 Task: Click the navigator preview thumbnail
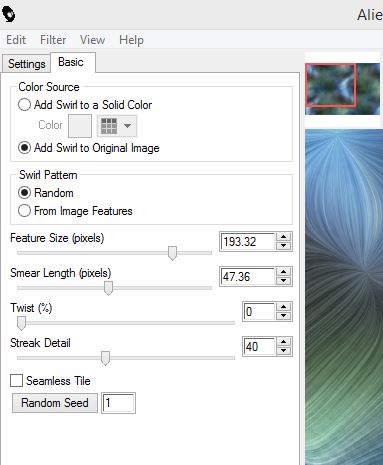(x=343, y=89)
